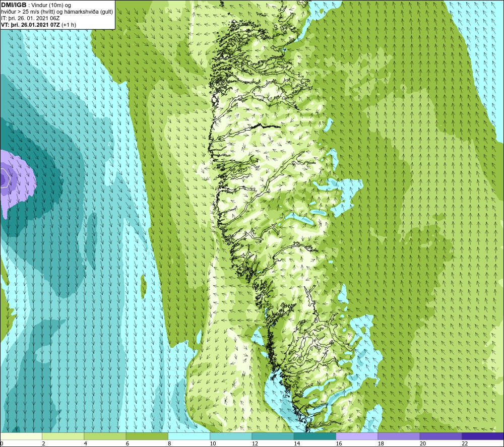Click the legend tick label '20'
The width and height of the screenshot is (504, 447).
423,443
